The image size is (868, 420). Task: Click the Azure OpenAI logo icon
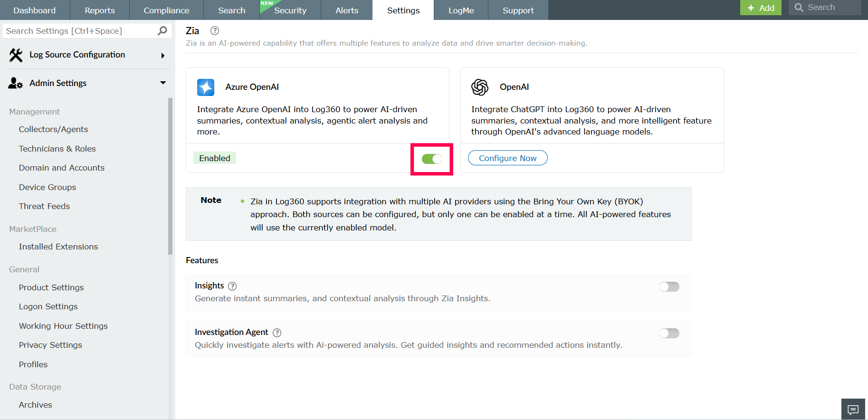[x=206, y=87]
